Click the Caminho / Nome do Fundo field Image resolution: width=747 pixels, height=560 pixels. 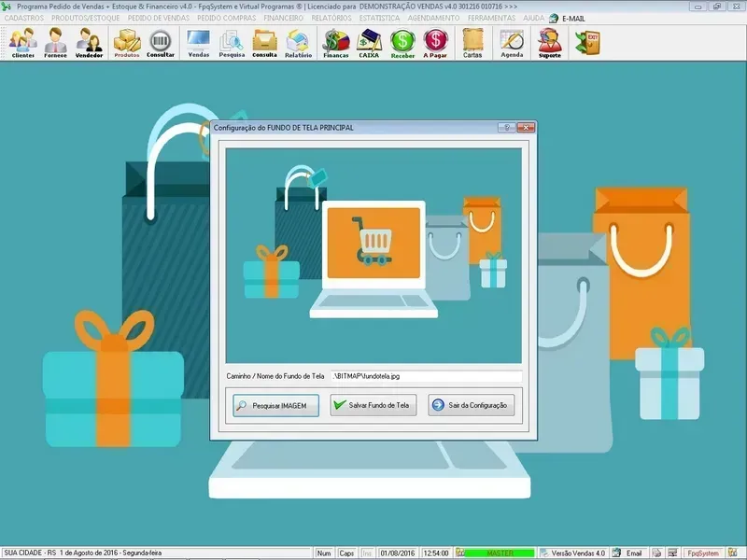(x=426, y=376)
